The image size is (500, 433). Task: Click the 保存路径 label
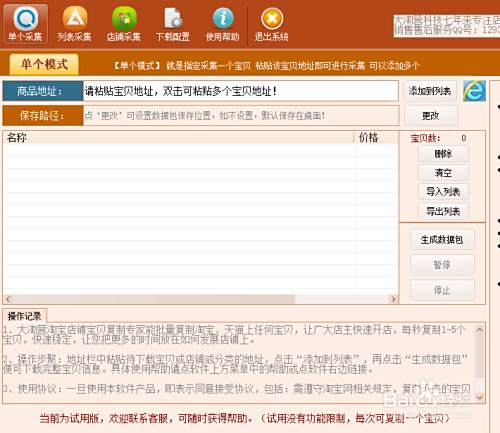43,116
